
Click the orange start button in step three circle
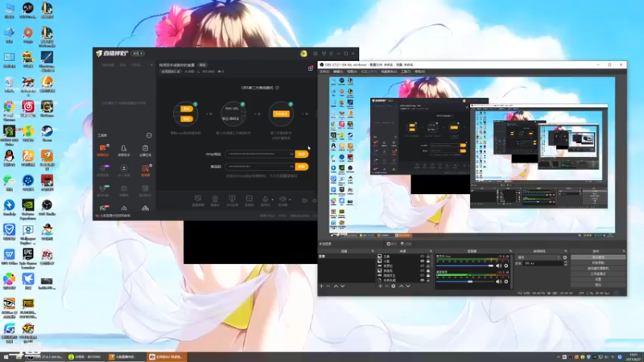(281, 113)
